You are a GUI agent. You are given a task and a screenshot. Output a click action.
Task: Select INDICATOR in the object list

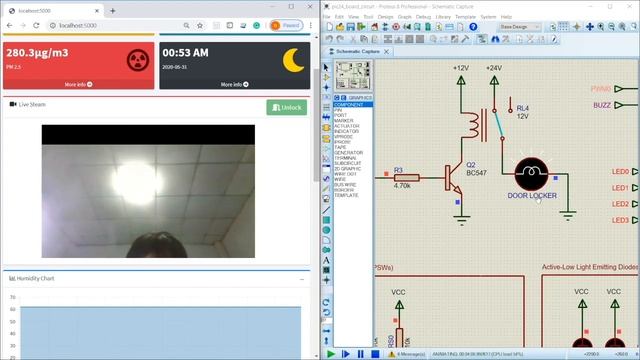[x=347, y=131]
